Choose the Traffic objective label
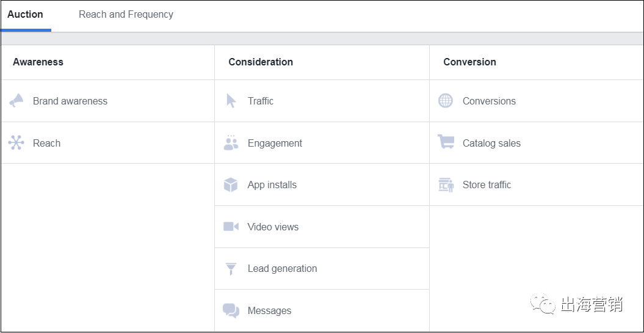644x333 pixels. click(x=261, y=101)
